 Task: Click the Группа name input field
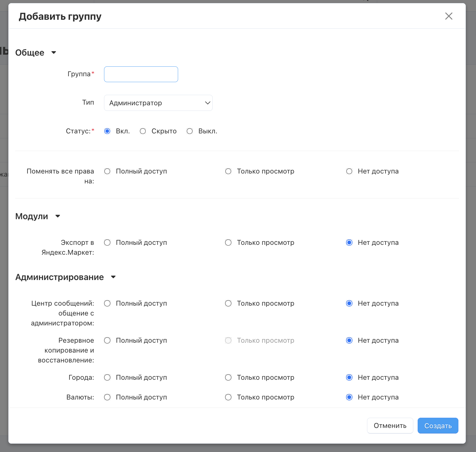click(x=141, y=74)
